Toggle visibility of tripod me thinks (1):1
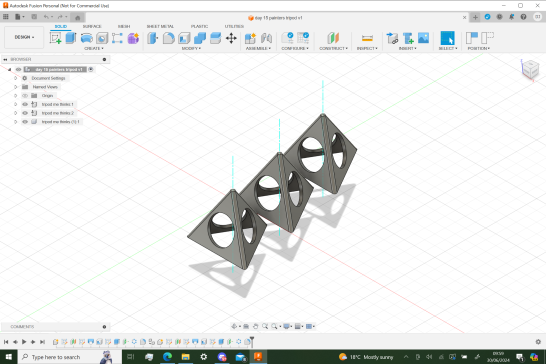This screenshot has height=364, width=546. pyautogui.click(x=25, y=122)
